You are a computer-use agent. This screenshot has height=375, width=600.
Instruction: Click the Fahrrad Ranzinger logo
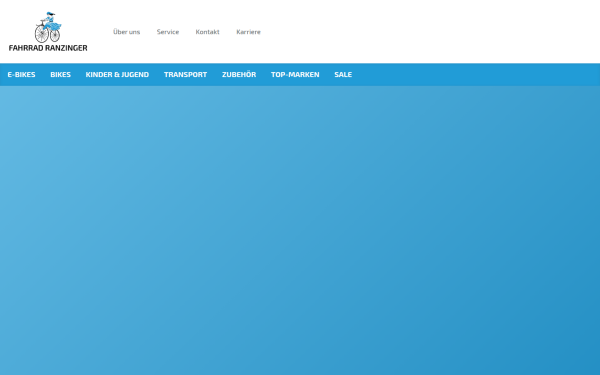click(48, 32)
